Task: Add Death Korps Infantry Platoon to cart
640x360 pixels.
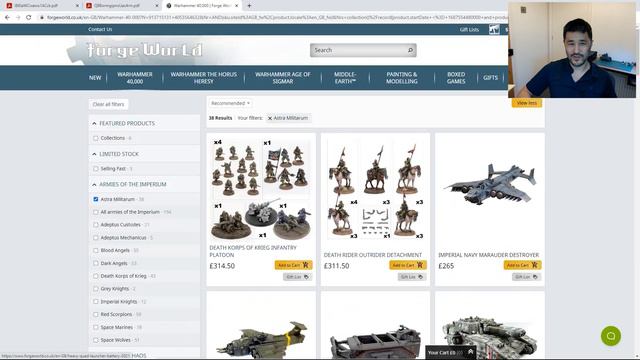Action: [x=293, y=265]
